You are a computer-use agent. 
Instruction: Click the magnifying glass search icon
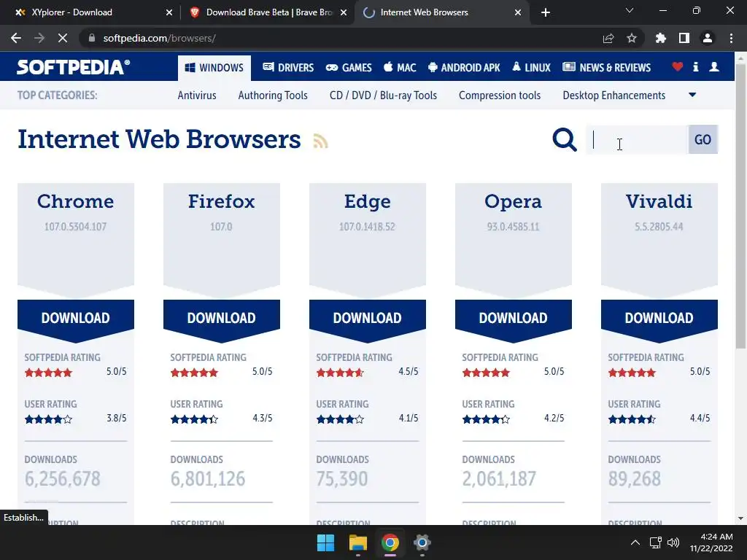pos(565,139)
